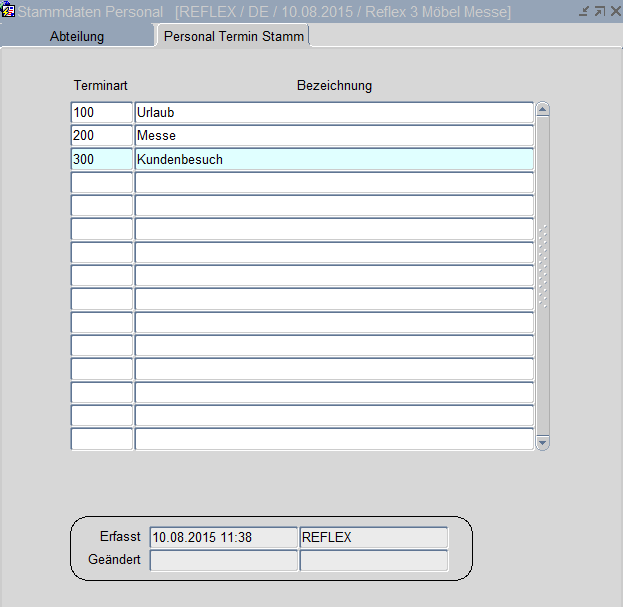Close the Stammdaten Personal window
This screenshot has width=623, height=607.
(613, 11)
